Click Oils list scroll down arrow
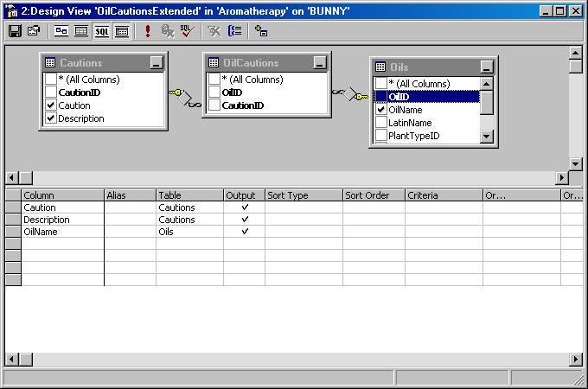 click(486, 136)
